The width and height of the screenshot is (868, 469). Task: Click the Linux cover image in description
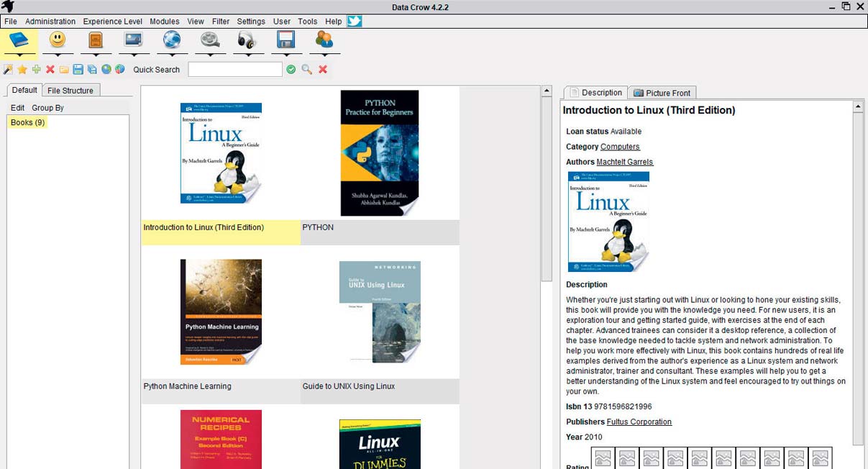[608, 222]
